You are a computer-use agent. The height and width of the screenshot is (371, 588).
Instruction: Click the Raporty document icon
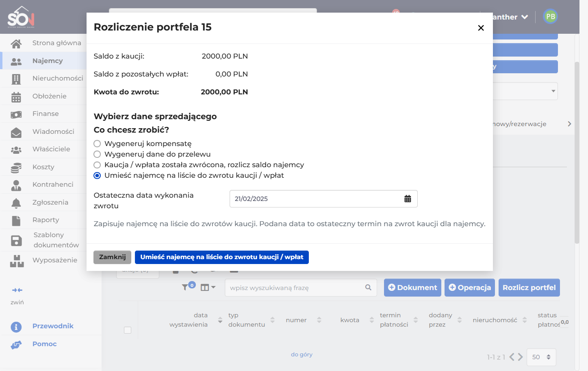[x=16, y=220]
